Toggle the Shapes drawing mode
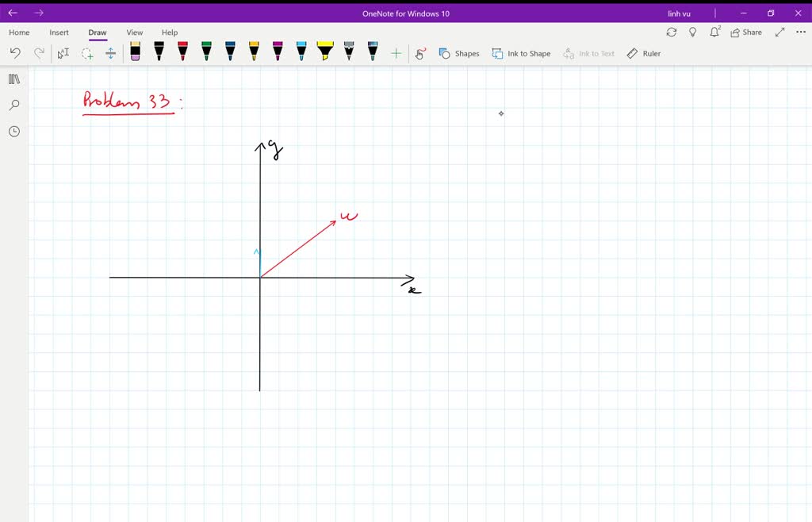812x522 pixels. (459, 53)
